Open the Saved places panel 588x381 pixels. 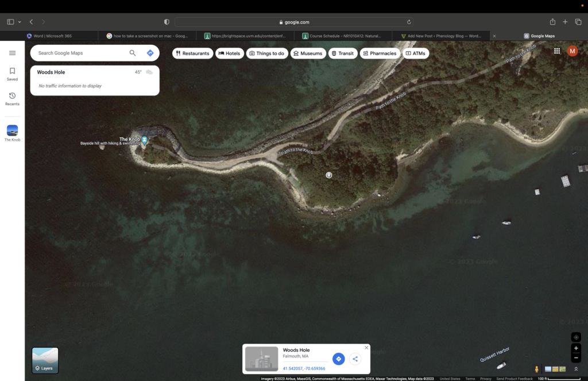click(x=12, y=74)
